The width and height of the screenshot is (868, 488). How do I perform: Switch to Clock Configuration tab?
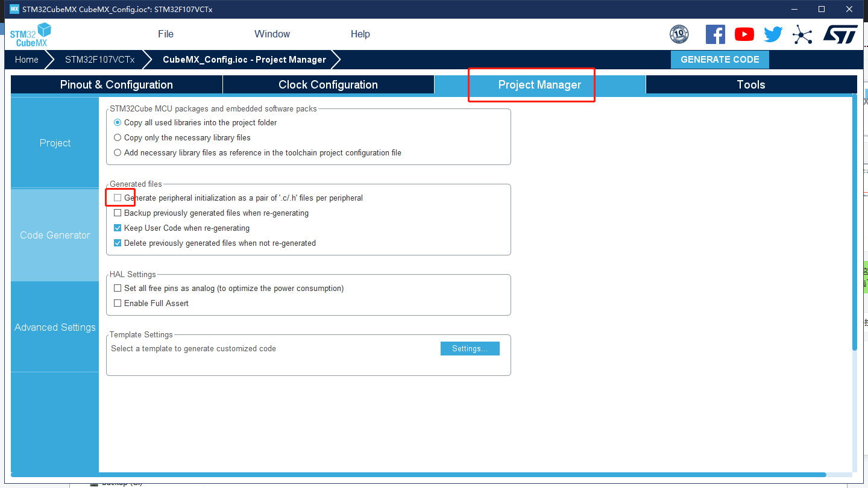[328, 85]
